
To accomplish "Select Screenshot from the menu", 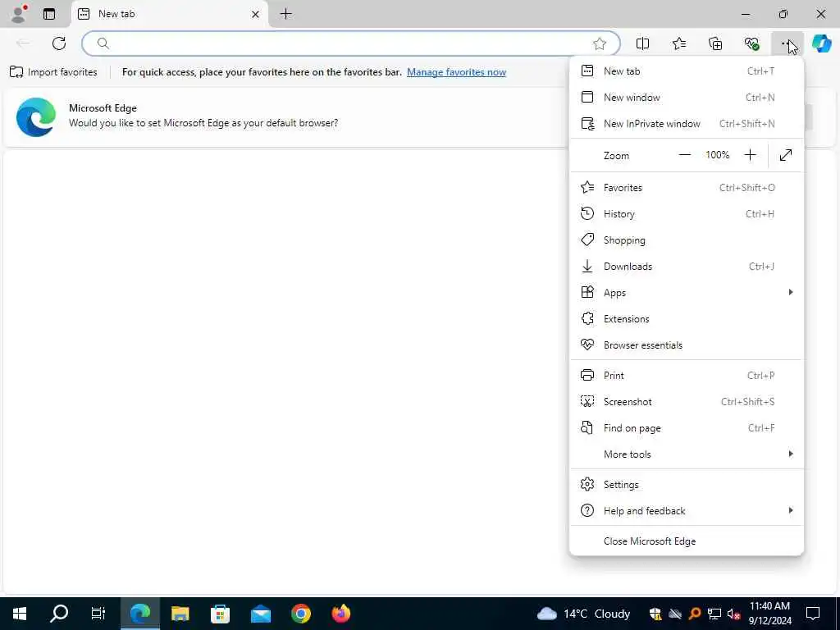I will [x=687, y=402].
